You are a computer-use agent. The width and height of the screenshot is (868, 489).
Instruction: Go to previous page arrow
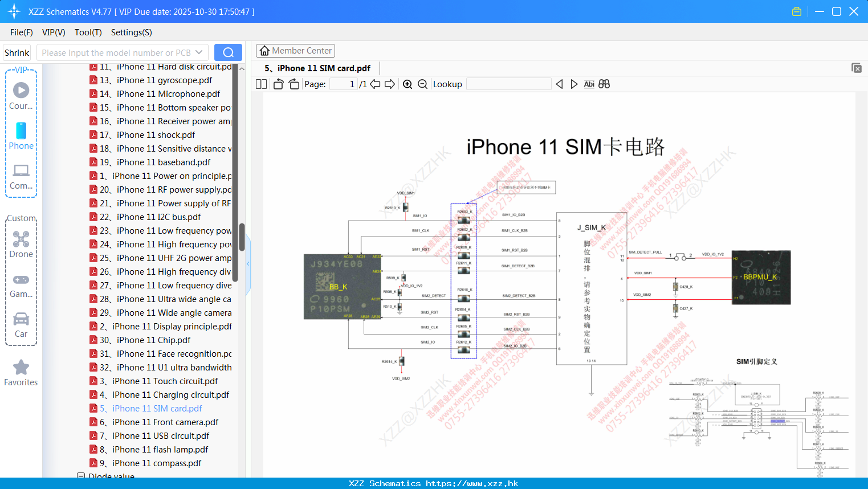[x=375, y=84]
